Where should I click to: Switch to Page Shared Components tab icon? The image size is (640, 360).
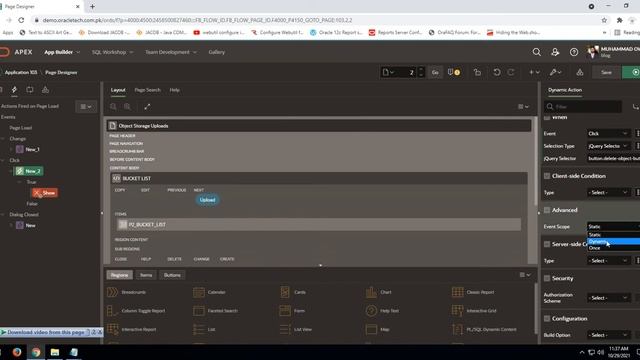[x=45, y=89]
